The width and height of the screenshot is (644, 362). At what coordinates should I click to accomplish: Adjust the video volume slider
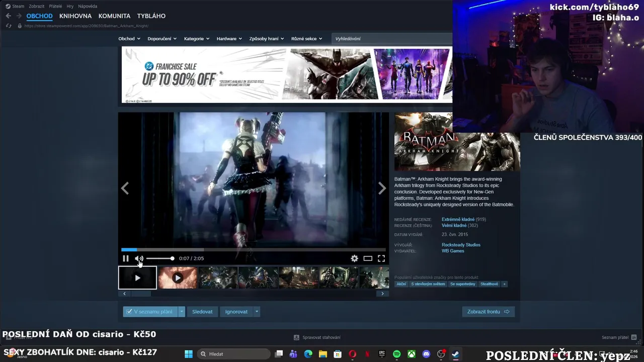pos(160,258)
